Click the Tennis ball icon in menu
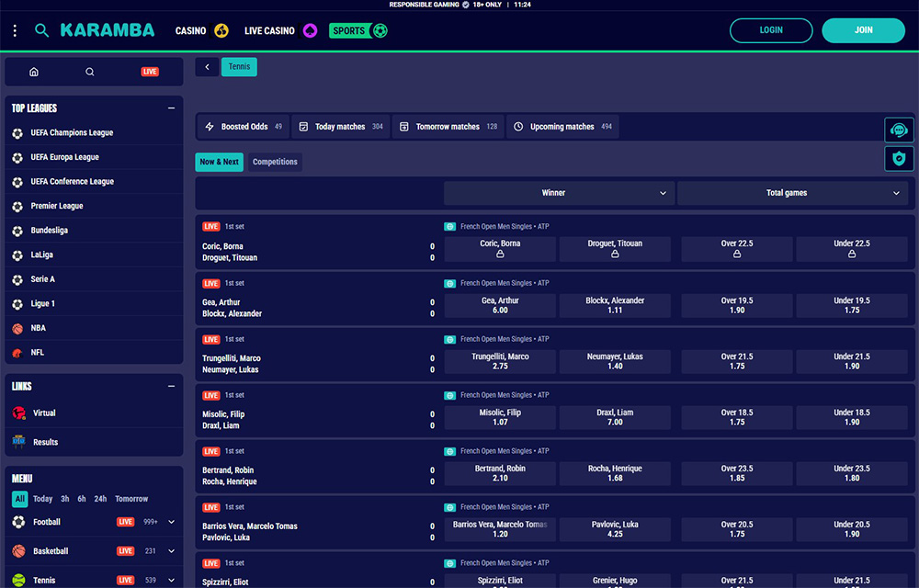 (18, 581)
